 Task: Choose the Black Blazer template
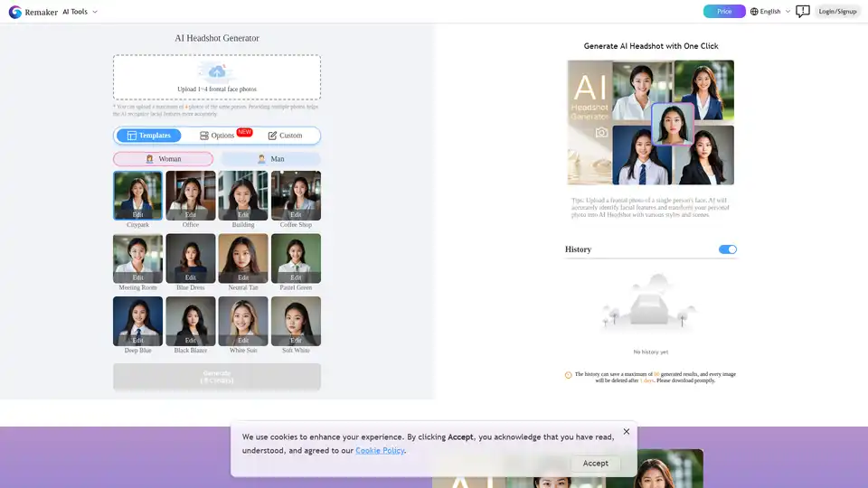coord(191,321)
